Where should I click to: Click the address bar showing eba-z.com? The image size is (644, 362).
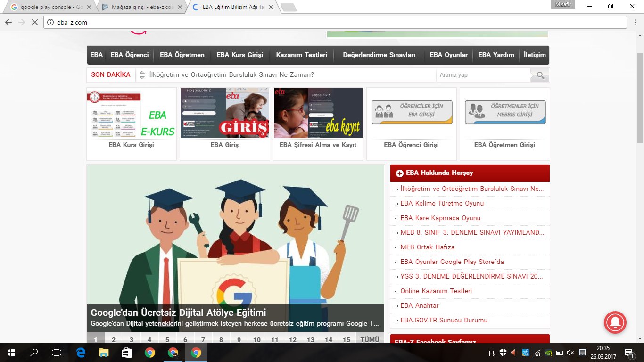(x=335, y=22)
